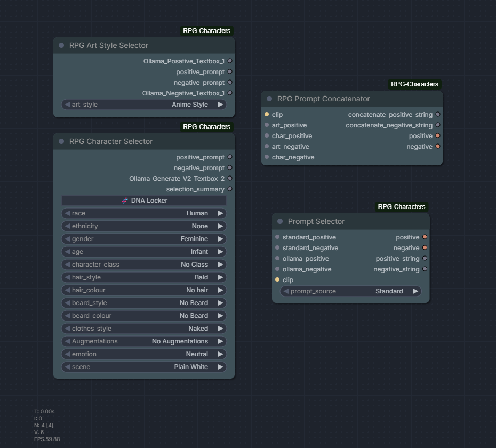Open the beard_style No Beard dropdown
The width and height of the screenshot is (496, 448).
pyautogui.click(x=144, y=303)
